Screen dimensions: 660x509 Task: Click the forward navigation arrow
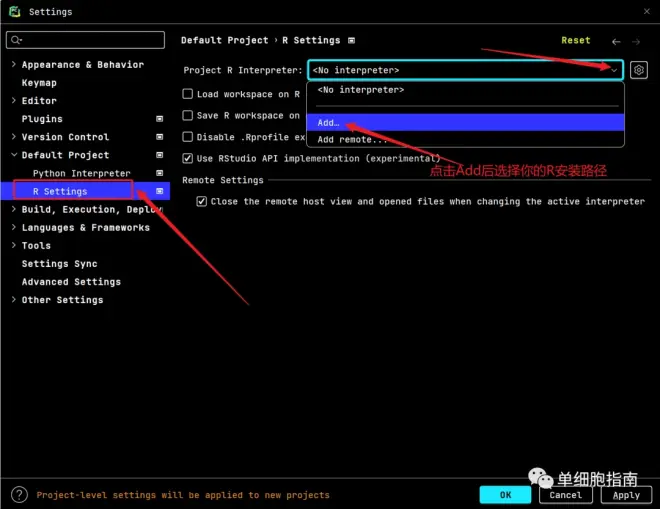pos(640,41)
